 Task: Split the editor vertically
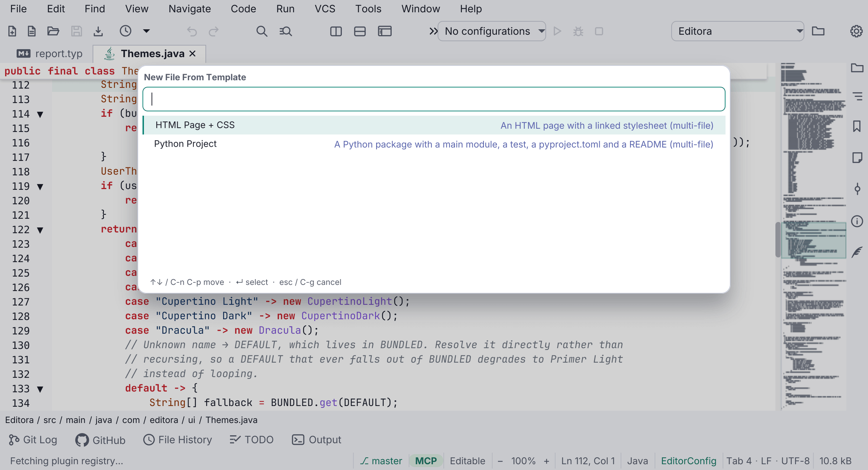[336, 31]
